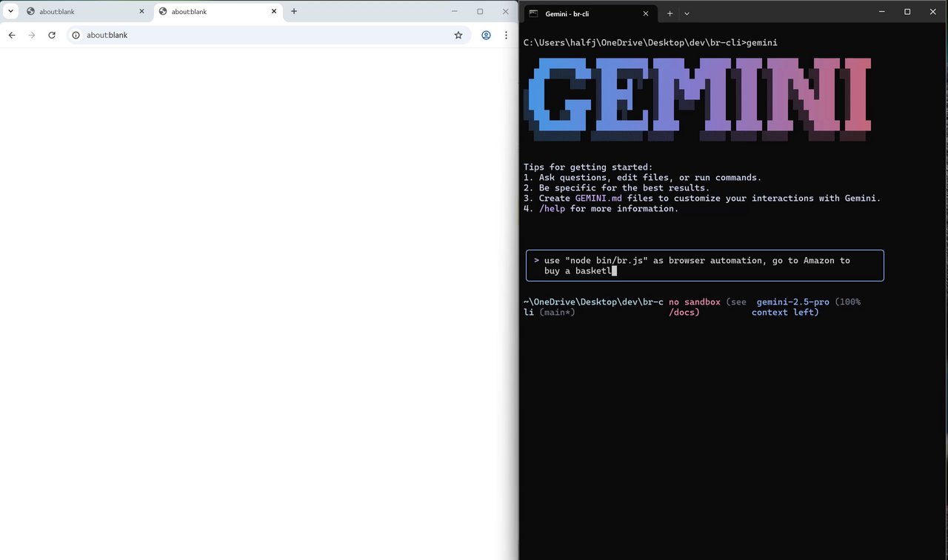The height and width of the screenshot is (560, 948).
Task: Reload the Chrome page
Action: 52,35
